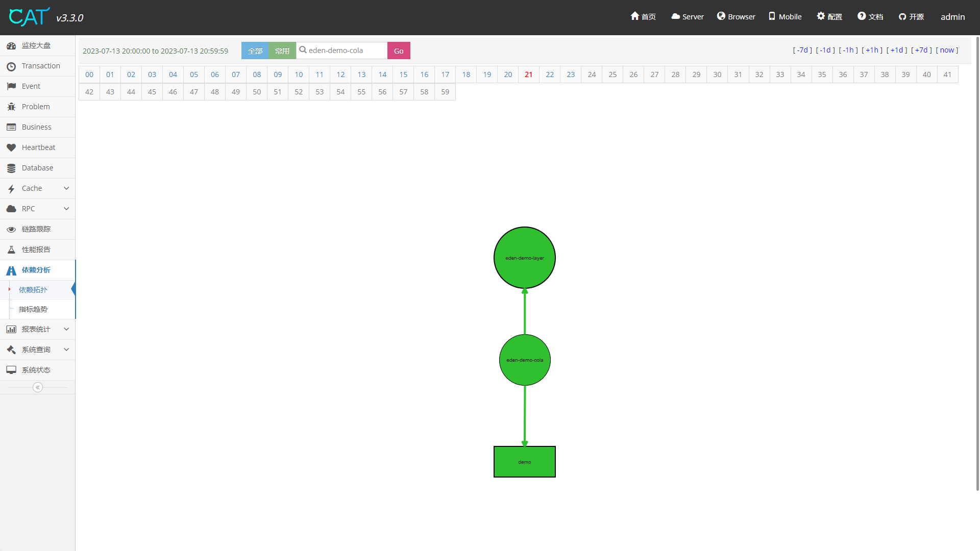The width and height of the screenshot is (980, 551).
Task: Expand the 报表统计 submenu chevron
Action: pyautogui.click(x=66, y=329)
